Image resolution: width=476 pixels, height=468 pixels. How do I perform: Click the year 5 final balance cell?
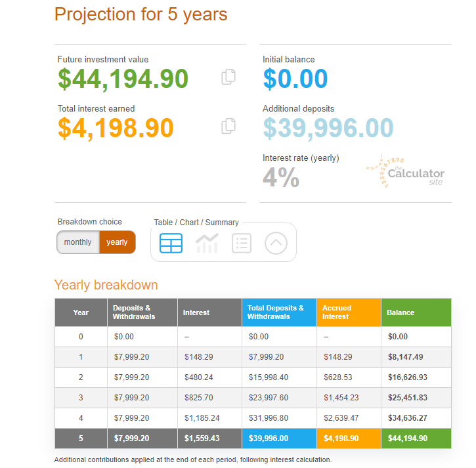(x=416, y=438)
